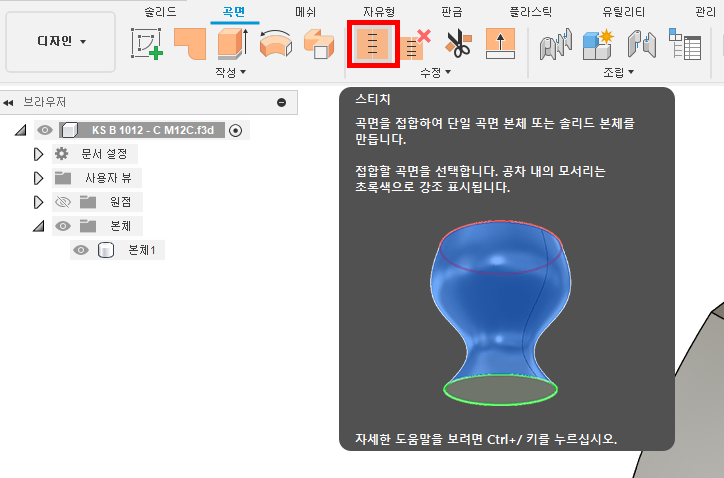This screenshot has width=724, height=478.
Task: Select the 스티치 (Stitch) tool
Action: tap(373, 44)
